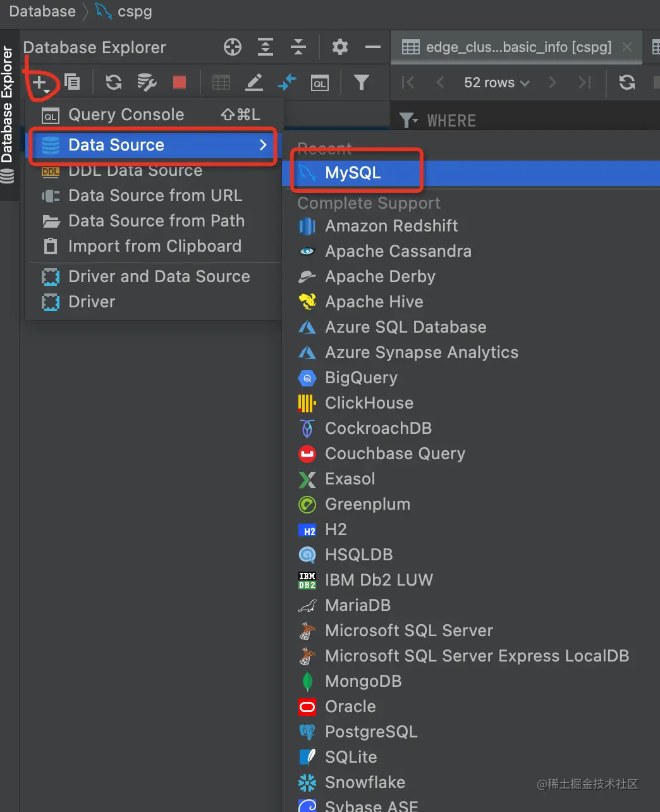Open Database Explorer settings gear
Viewport: 660px width, 812px height.
(x=340, y=47)
